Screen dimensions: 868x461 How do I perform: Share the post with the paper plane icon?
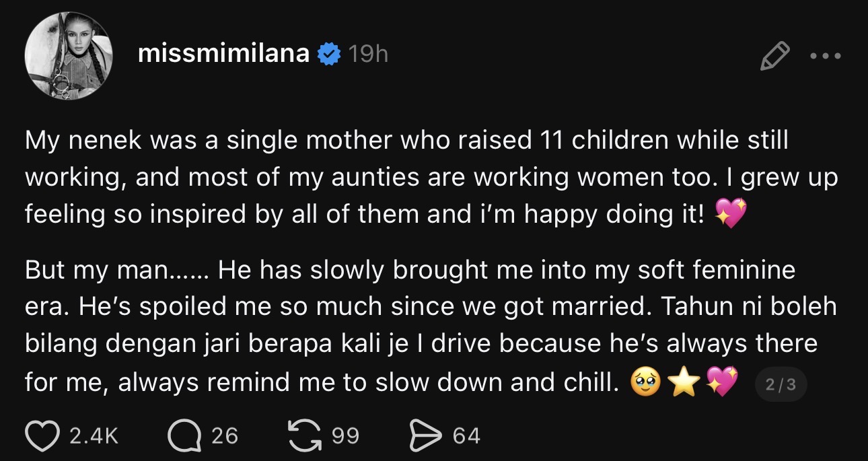pyautogui.click(x=425, y=435)
